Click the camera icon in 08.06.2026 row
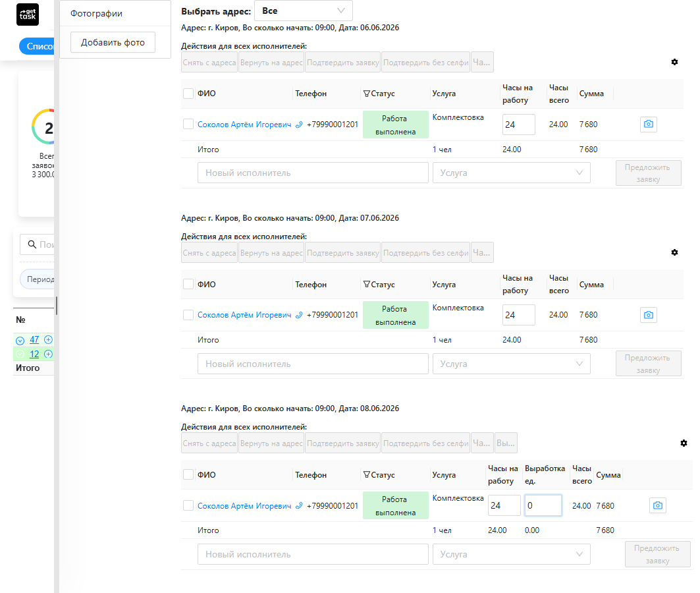700x593 pixels. 658,505
